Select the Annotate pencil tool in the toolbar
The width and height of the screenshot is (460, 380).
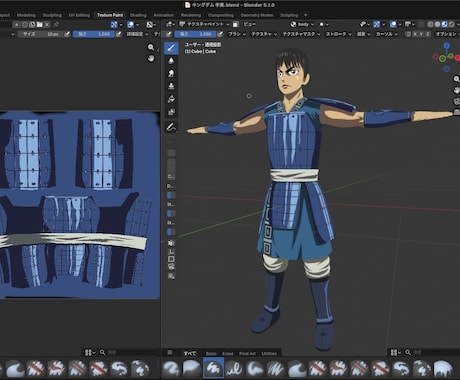click(171, 127)
